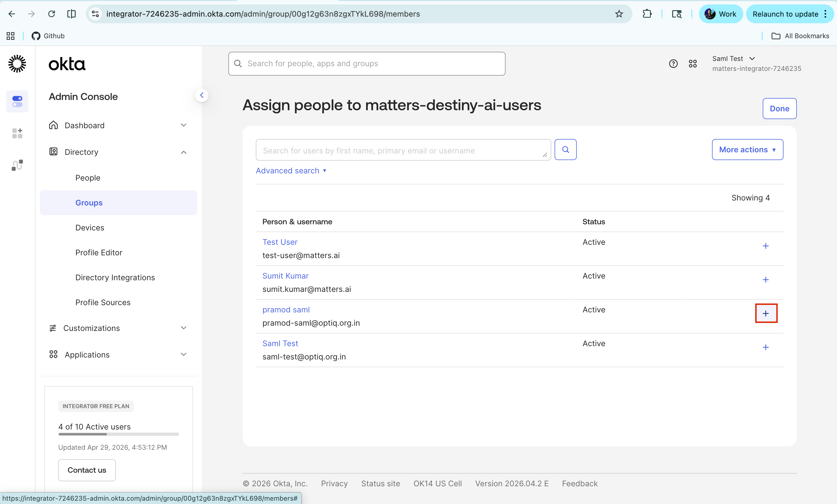Viewport: 837px width, 504px height.
Task: Select the Admin Console toggle icon in rail
Action: 17,101
